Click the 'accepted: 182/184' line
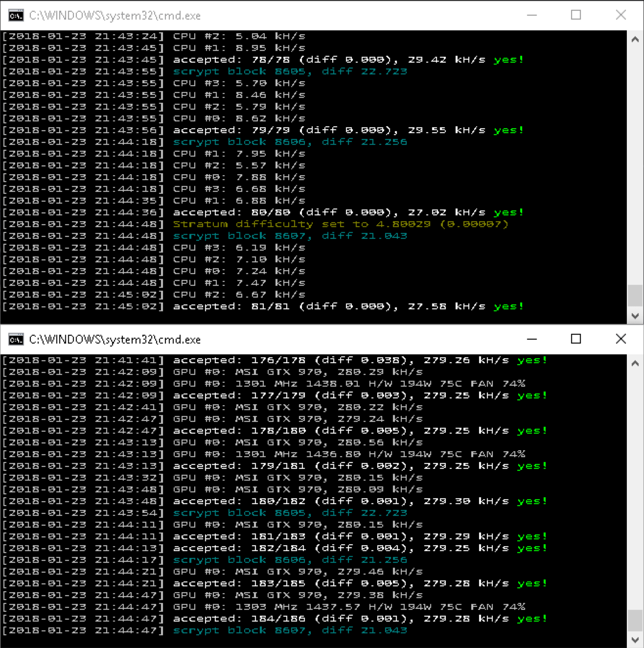The height and width of the screenshot is (648, 644). pos(275,548)
